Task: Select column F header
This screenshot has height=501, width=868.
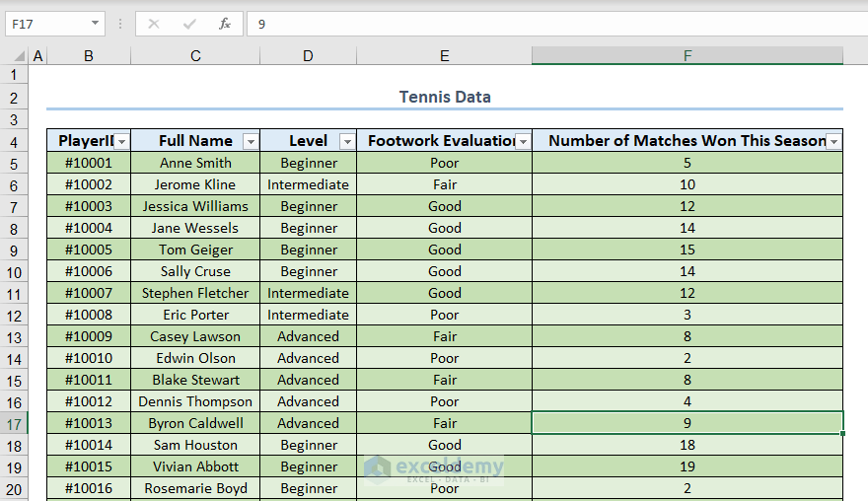Action: [687, 56]
